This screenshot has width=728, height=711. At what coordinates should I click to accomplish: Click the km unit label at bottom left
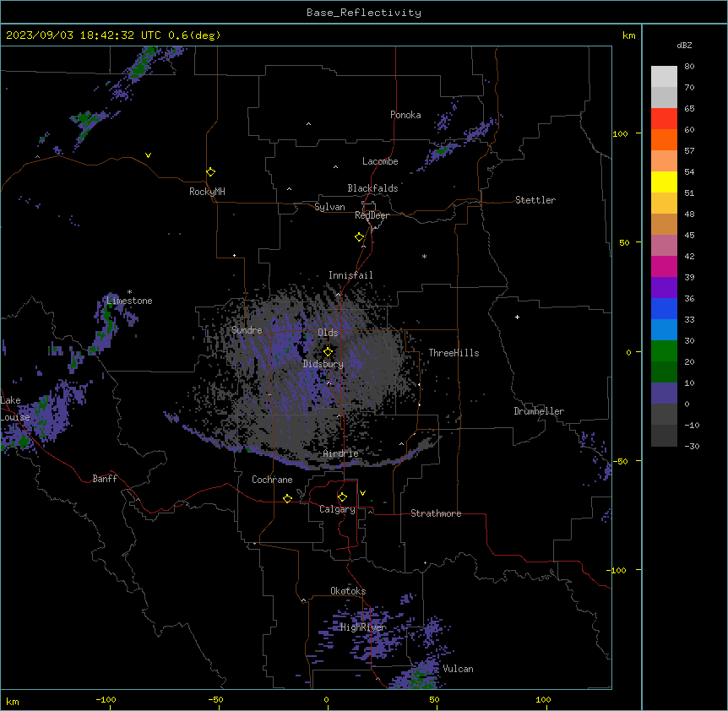[x=13, y=701]
